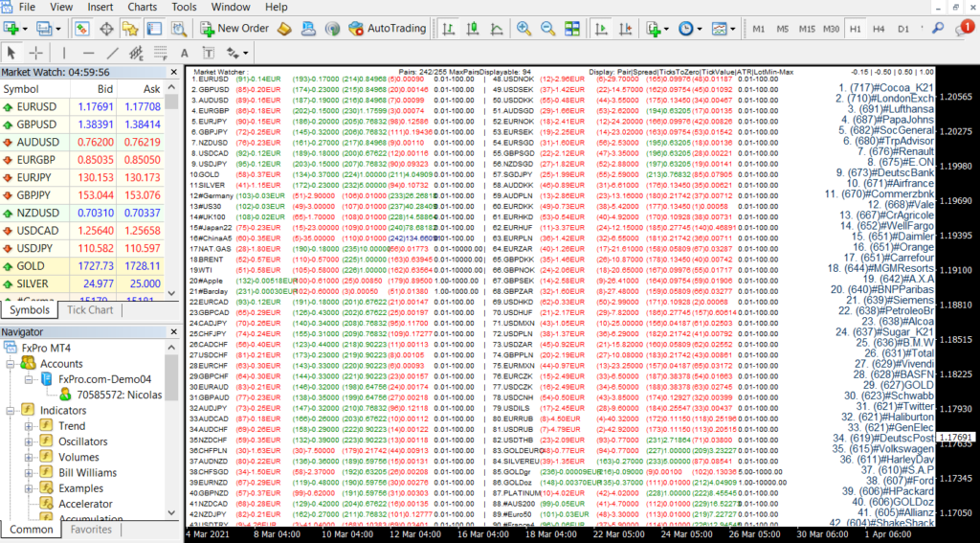The width and height of the screenshot is (980, 543).
Task: Open the search magnifier at top right
Action: point(938,28)
